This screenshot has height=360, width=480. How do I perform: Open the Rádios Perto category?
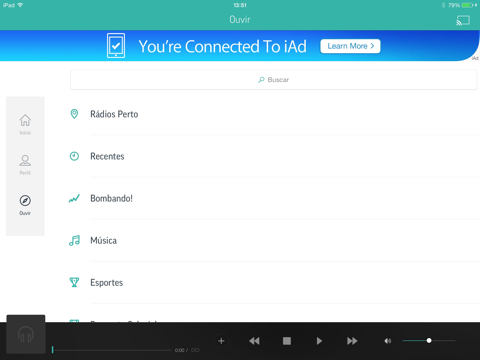(x=273, y=114)
